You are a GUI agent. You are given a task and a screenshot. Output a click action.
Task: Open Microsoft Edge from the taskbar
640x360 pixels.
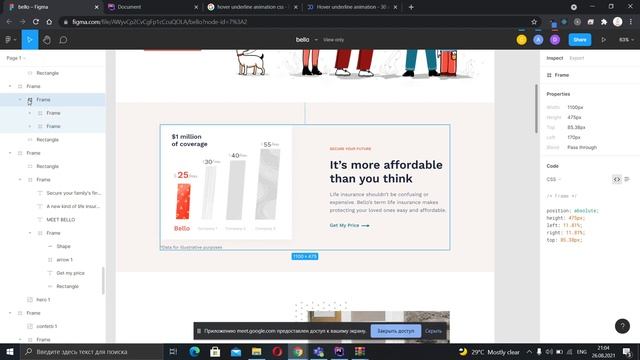(194, 351)
